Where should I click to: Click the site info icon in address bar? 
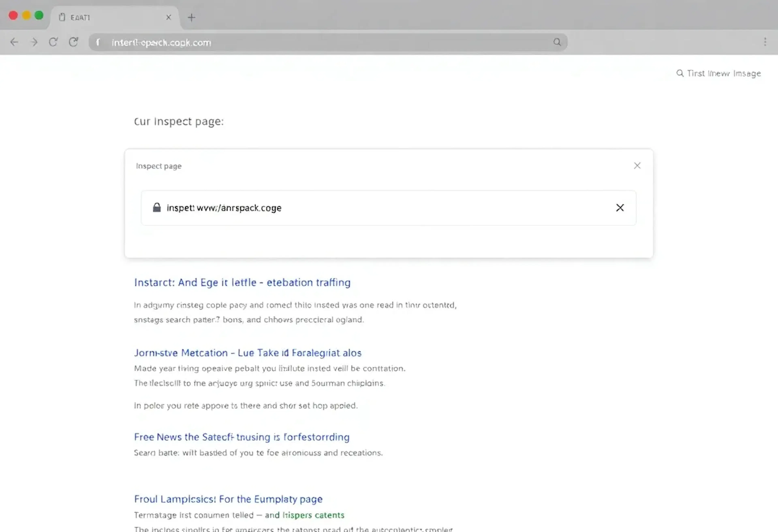[x=98, y=43]
